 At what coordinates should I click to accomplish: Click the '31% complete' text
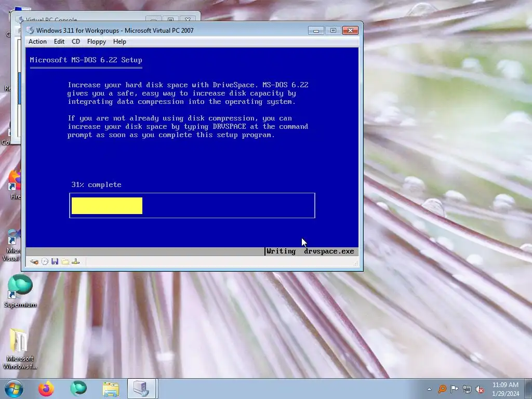[96, 184]
